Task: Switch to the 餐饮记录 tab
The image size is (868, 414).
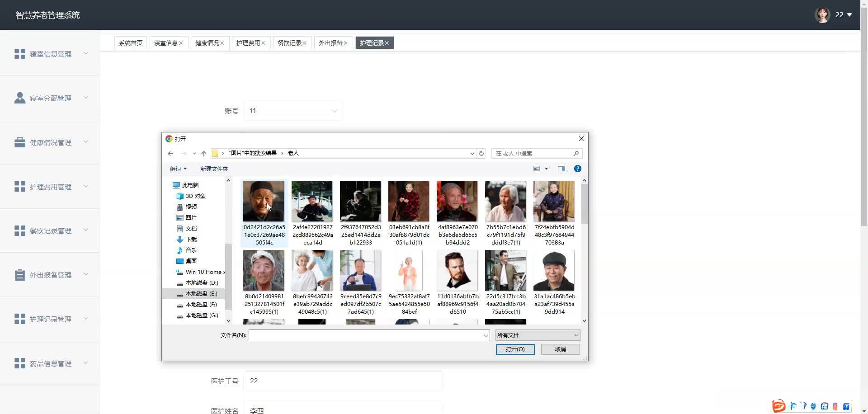Action: point(289,43)
